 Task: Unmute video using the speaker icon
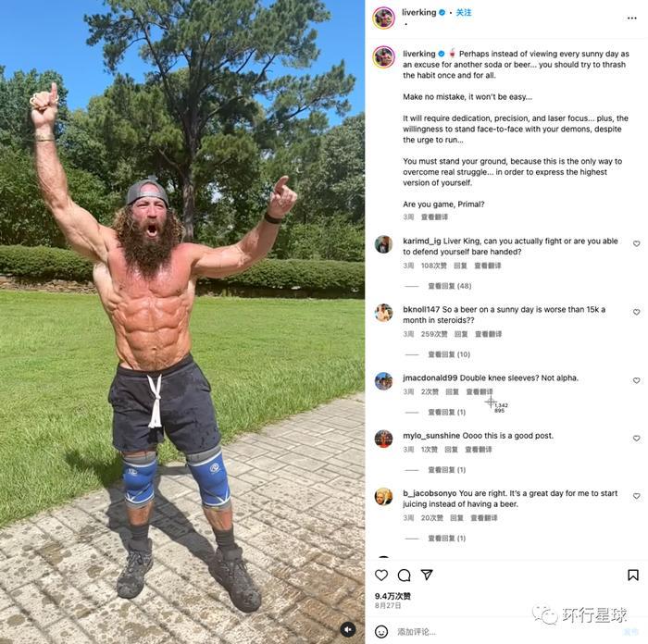(x=348, y=629)
